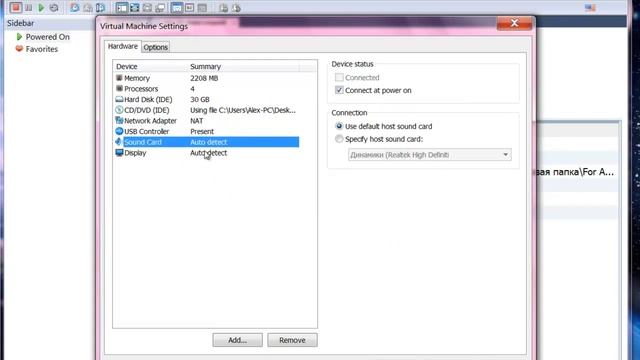Image resolution: width=640 pixels, height=360 pixels.
Task: Click the NAT network adapter summary
Action: coord(196,121)
